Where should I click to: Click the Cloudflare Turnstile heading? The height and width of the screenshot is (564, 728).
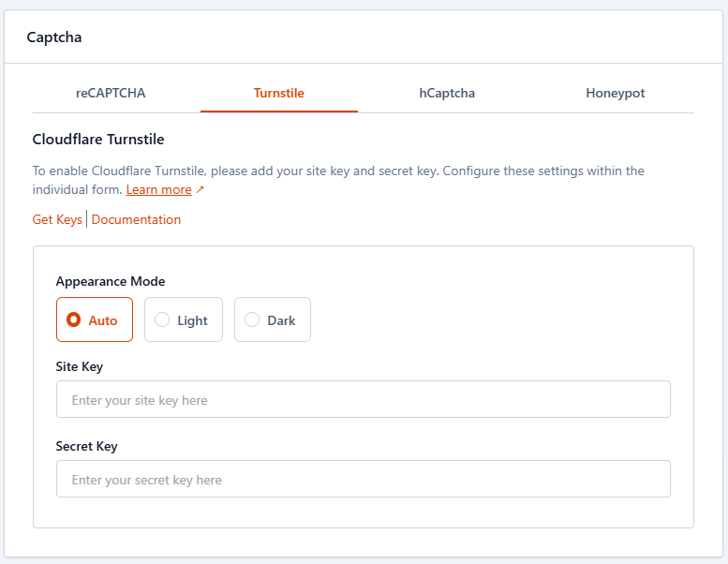(98, 140)
